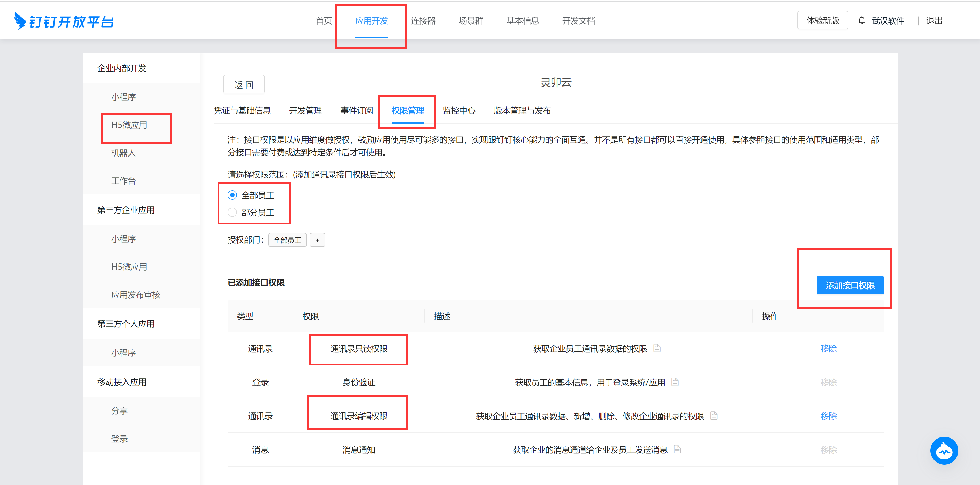Open the floating blue assistant chat icon

(x=944, y=450)
